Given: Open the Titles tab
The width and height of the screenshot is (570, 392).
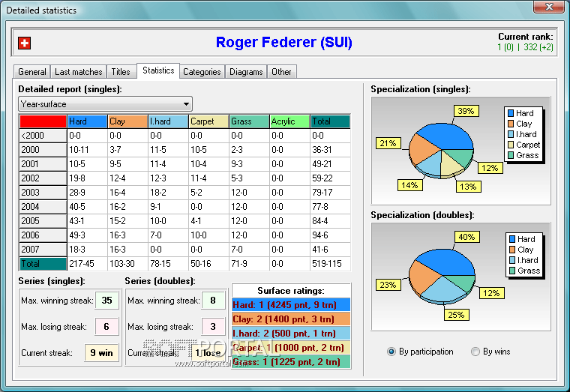Looking at the screenshot, I should pyautogui.click(x=121, y=71).
